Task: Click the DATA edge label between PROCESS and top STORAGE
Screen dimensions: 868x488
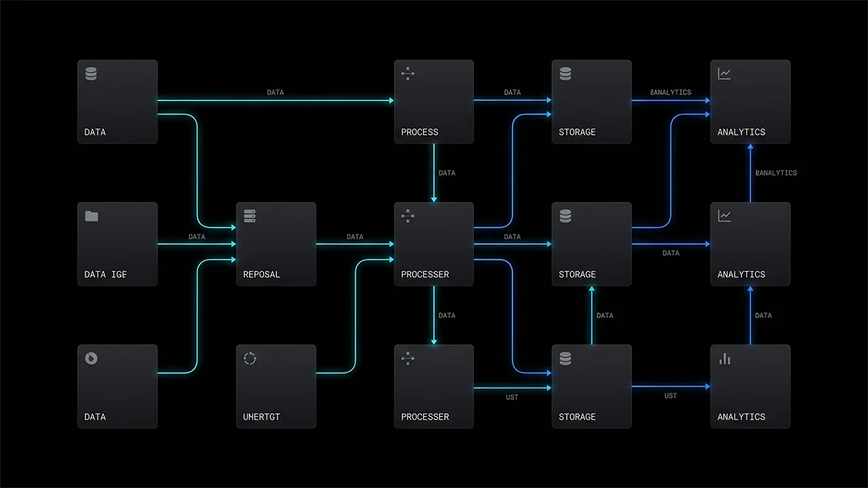Action: pos(513,92)
